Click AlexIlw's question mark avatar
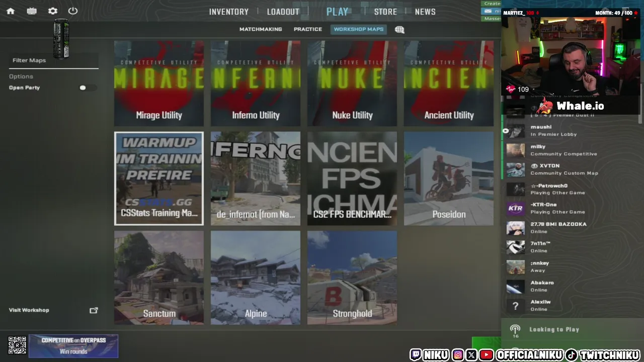This screenshot has width=644, height=362. [516, 305]
